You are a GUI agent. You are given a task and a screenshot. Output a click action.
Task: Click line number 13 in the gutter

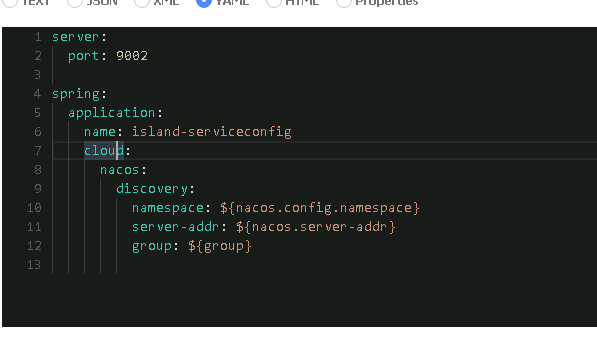tap(34, 265)
